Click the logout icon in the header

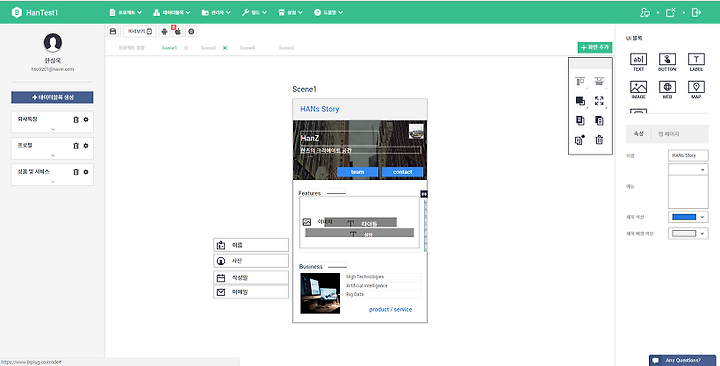coord(697,13)
